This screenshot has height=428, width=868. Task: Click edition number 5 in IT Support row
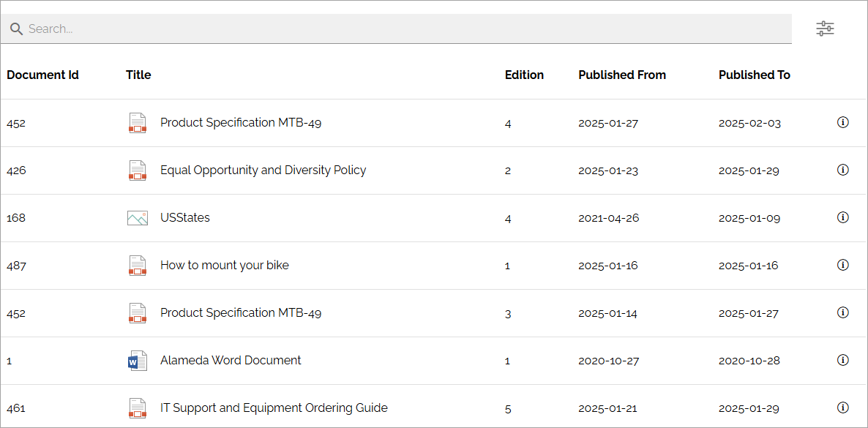(508, 409)
